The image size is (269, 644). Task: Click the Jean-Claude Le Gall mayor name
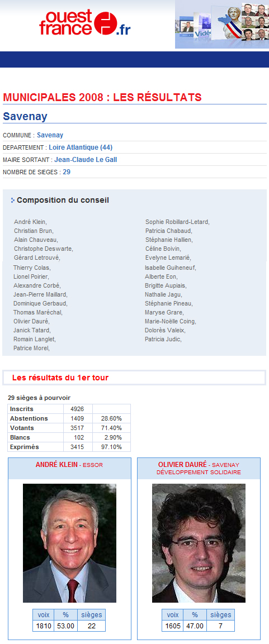pyautogui.click(x=86, y=160)
